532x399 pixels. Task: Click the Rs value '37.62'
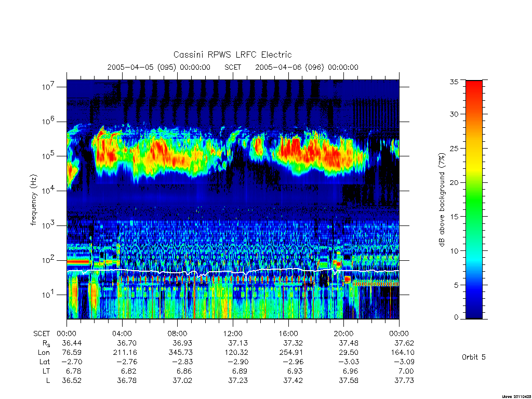point(404,343)
